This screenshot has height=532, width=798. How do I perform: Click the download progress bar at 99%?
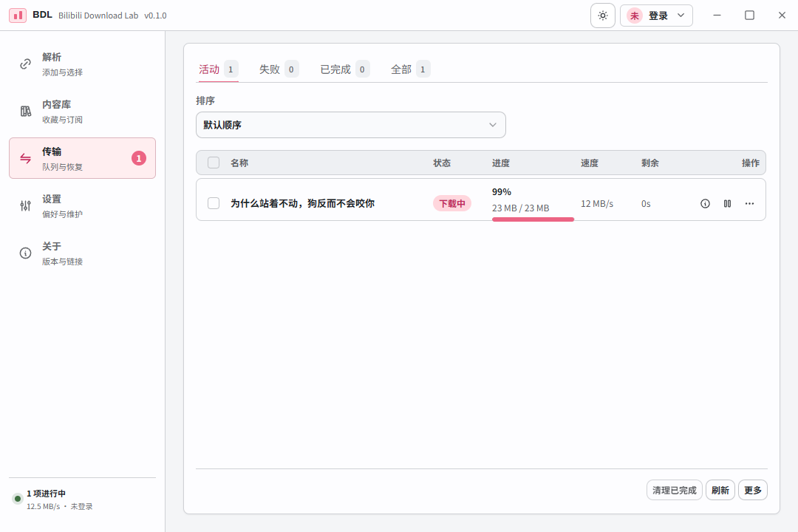[x=533, y=219]
